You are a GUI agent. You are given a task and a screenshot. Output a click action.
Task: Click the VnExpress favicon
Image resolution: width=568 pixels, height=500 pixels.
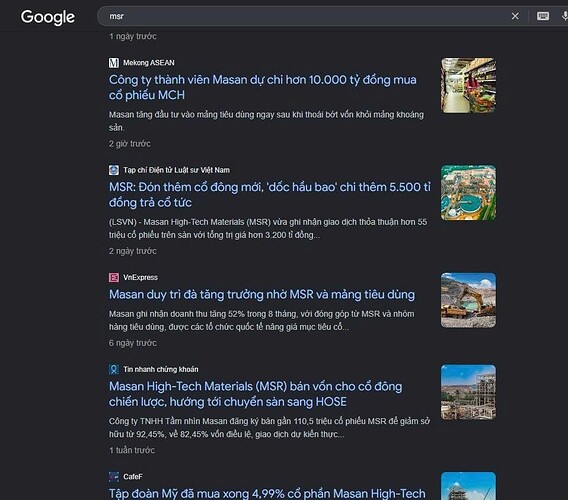[114, 278]
